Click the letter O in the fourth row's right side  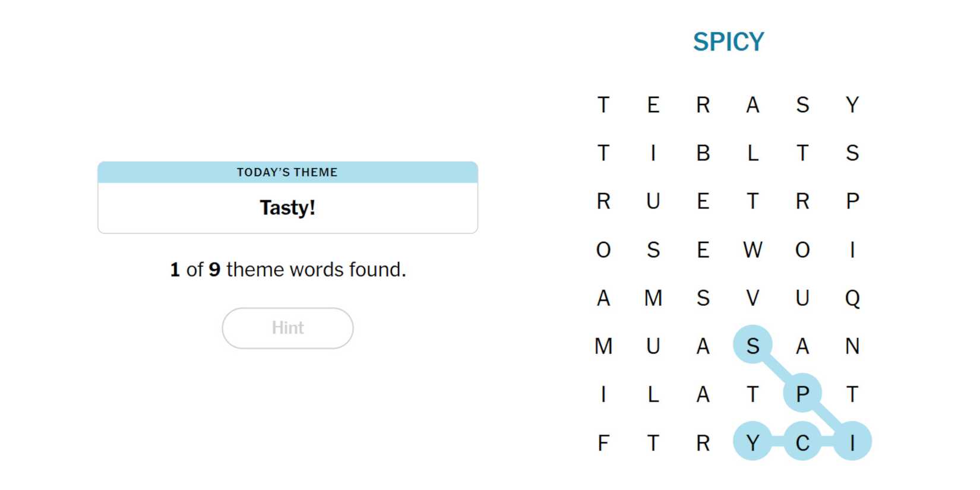pyautogui.click(x=802, y=250)
